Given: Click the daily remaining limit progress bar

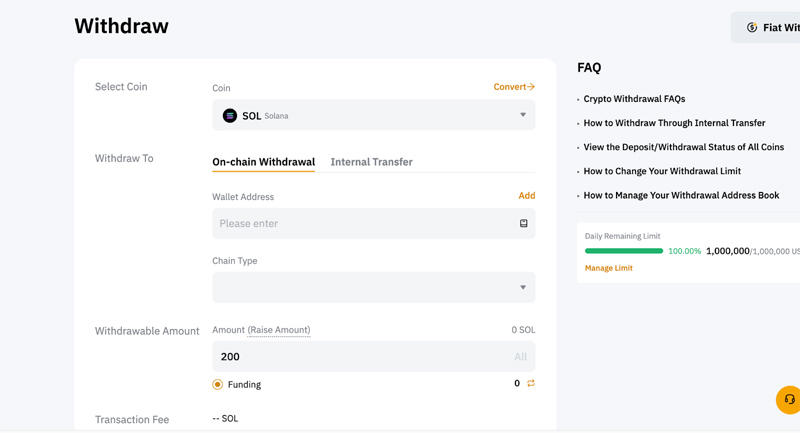Looking at the screenshot, I should (x=623, y=251).
